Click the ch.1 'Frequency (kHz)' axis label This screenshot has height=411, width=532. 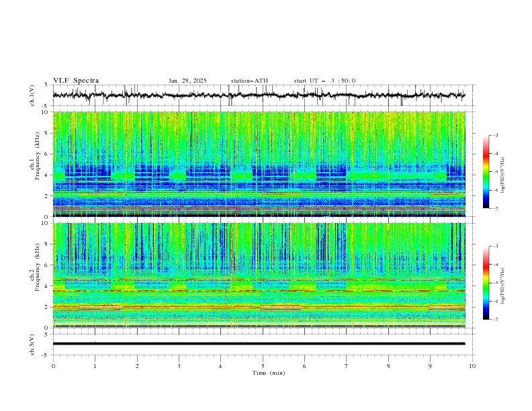point(38,154)
